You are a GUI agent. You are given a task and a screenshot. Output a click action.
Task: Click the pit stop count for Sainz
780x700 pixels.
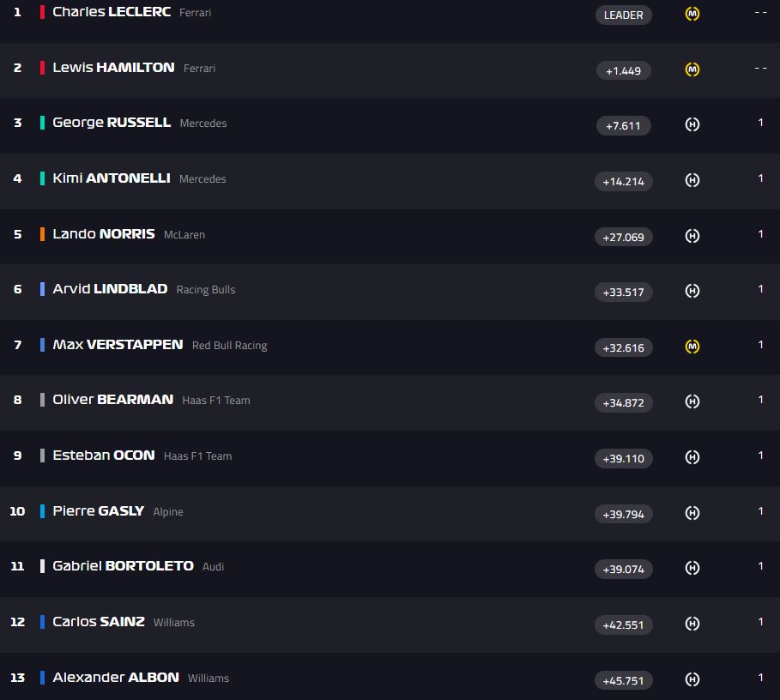point(760,622)
